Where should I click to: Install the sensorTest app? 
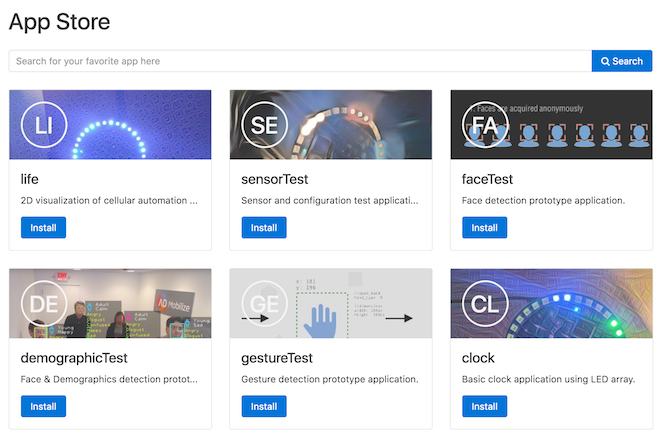click(264, 227)
